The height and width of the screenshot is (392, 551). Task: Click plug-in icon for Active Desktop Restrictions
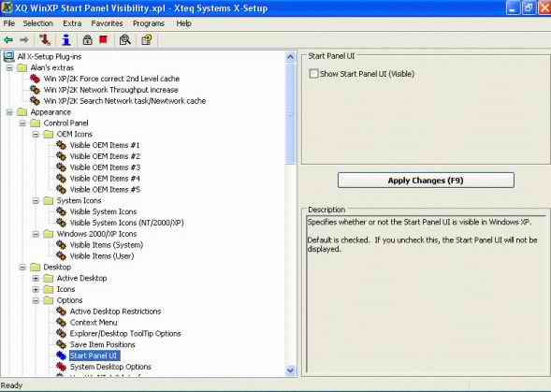pyautogui.click(x=61, y=312)
